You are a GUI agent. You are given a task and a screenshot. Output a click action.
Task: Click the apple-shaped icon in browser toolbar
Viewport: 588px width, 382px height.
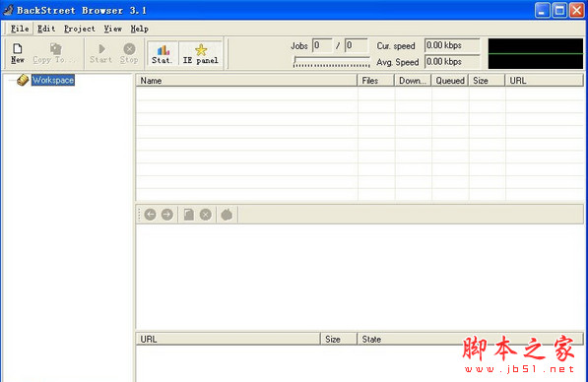(227, 215)
